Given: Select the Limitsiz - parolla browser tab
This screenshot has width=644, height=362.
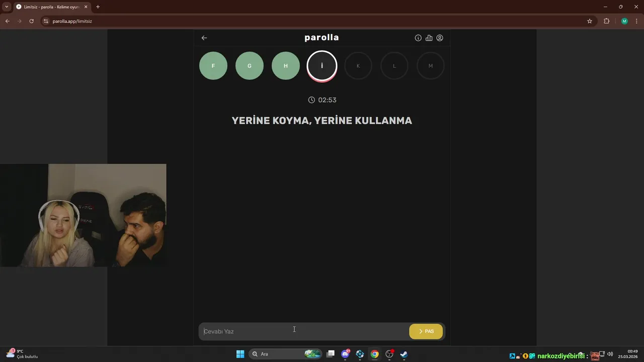Looking at the screenshot, I should pos(52,7).
